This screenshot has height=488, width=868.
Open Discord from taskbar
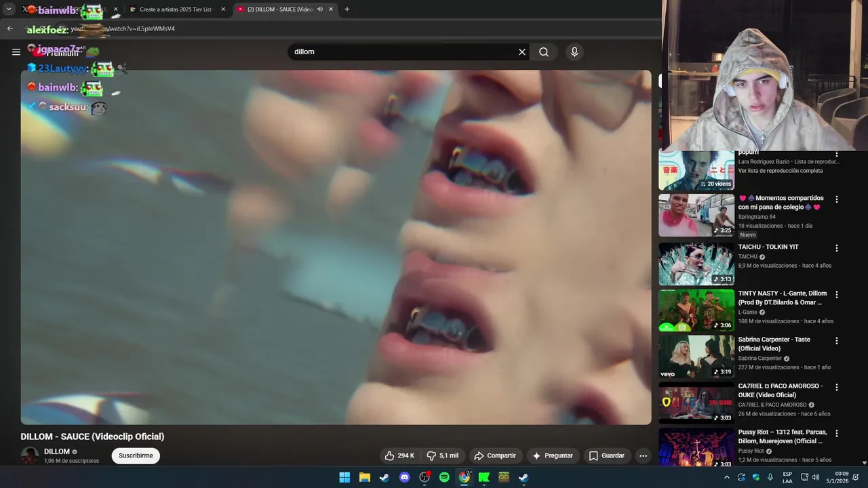pos(405,477)
